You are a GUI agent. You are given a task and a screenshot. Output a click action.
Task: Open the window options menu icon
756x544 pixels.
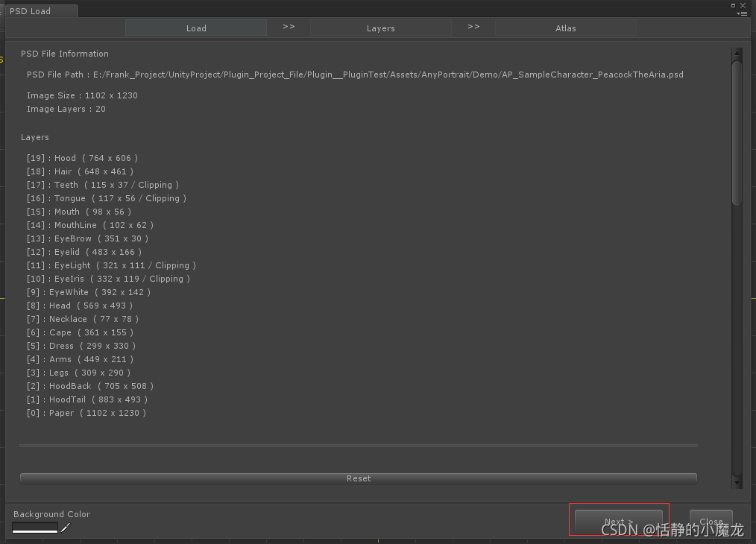click(x=742, y=13)
